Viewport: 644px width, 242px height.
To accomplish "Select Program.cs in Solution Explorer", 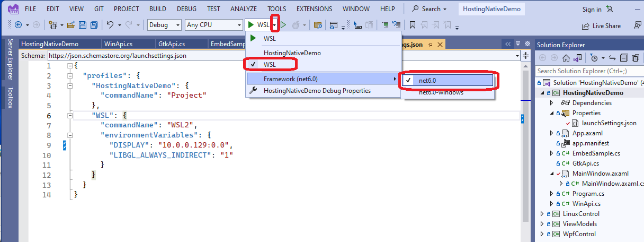I will click(588, 194).
